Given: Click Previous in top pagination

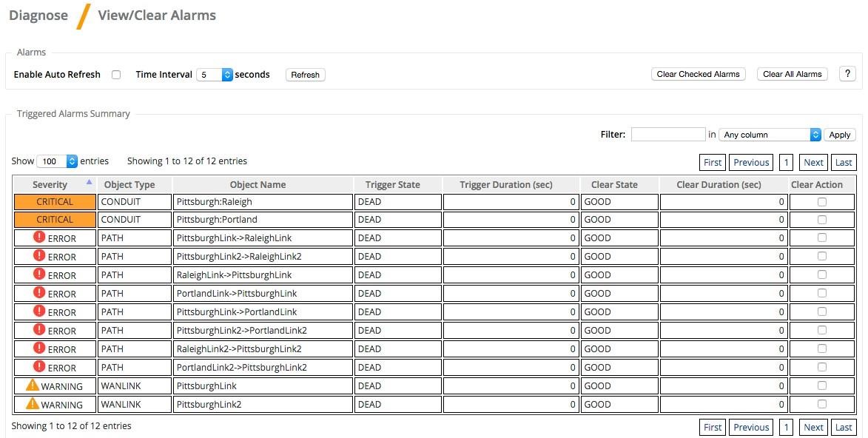Looking at the screenshot, I should pos(751,162).
